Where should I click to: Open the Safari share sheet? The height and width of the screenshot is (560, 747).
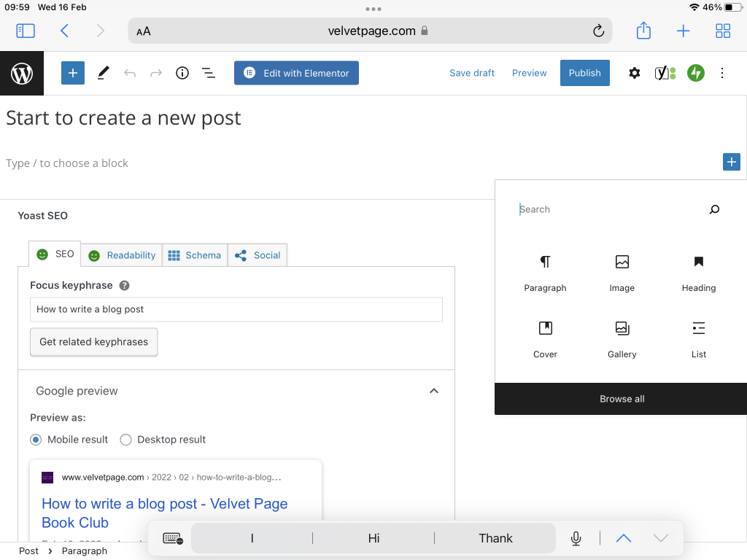(x=643, y=31)
